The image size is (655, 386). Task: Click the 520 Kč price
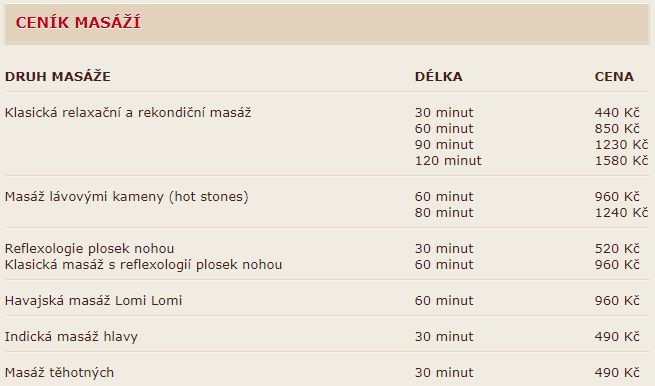(617, 249)
